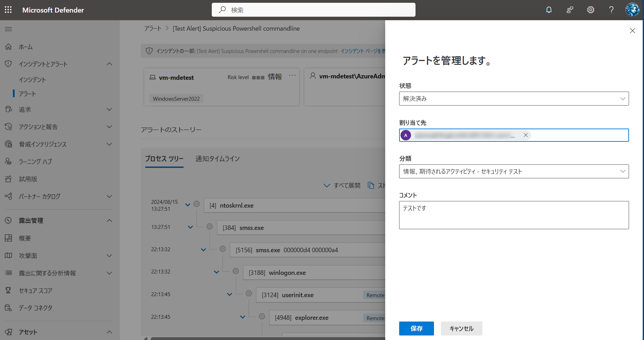Close the manage alert panel
Screen dimensions: 644x340
[x=633, y=31]
